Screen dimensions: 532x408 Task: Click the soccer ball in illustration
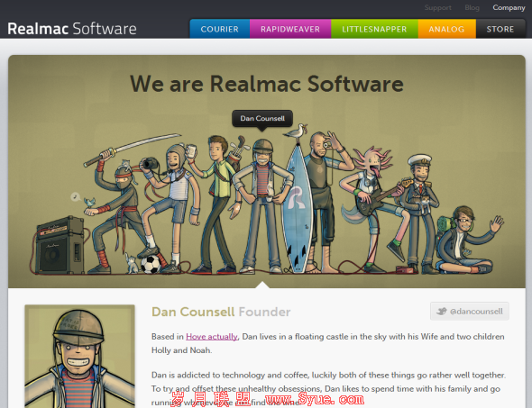pyautogui.click(x=151, y=264)
